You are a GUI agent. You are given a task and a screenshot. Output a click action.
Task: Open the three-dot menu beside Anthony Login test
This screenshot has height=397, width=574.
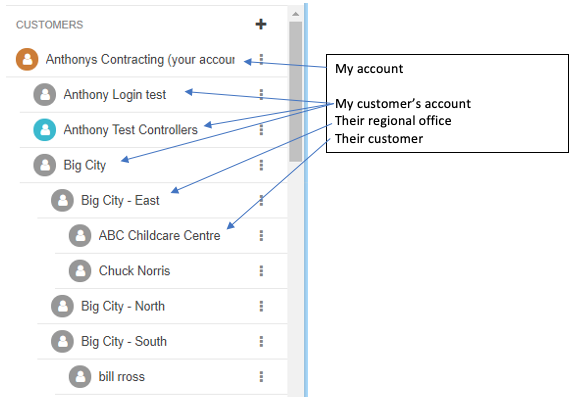(x=261, y=94)
